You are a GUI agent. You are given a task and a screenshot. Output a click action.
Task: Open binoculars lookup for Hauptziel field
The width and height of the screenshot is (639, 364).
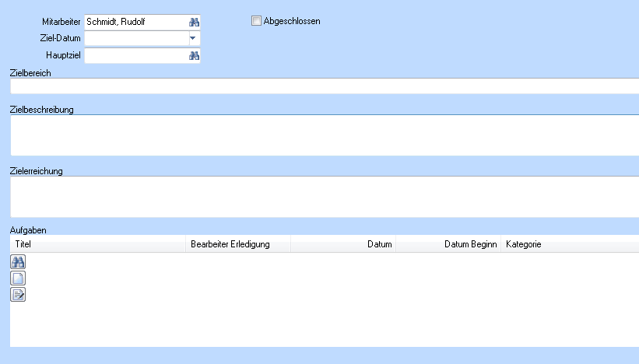[x=194, y=55]
